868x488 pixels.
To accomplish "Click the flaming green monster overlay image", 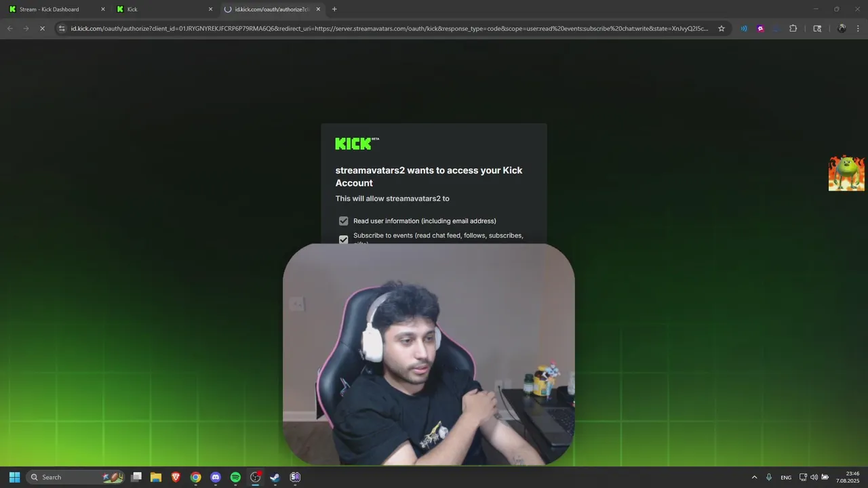I will [x=846, y=174].
